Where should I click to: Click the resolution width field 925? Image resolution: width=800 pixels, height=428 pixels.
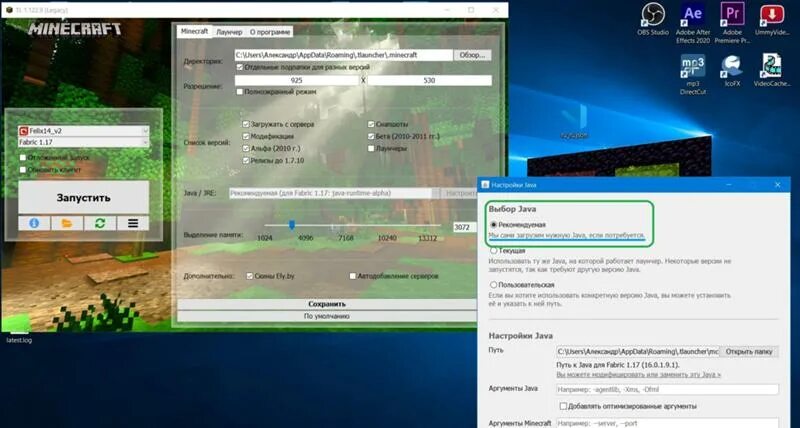[x=296, y=80]
